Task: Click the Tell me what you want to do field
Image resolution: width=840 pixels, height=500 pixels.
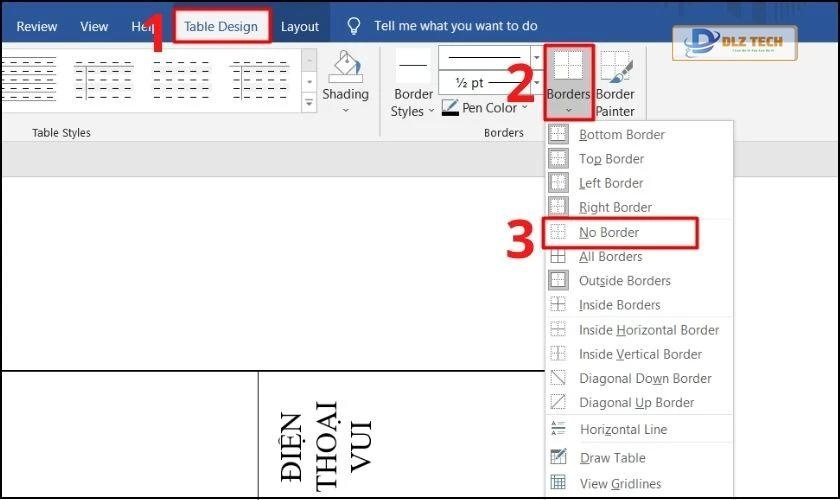Action: coord(455,26)
